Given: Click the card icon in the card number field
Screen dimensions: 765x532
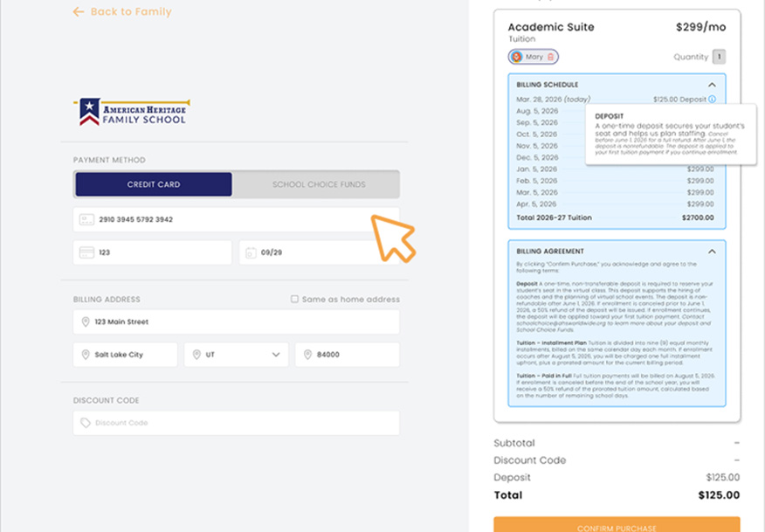Looking at the screenshot, I should 86,220.
